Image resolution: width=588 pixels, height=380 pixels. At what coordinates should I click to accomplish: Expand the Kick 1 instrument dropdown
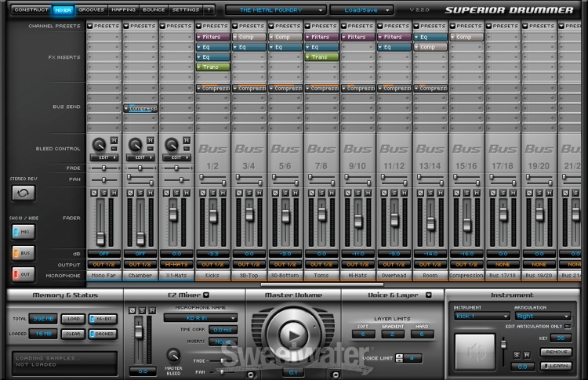pos(483,317)
